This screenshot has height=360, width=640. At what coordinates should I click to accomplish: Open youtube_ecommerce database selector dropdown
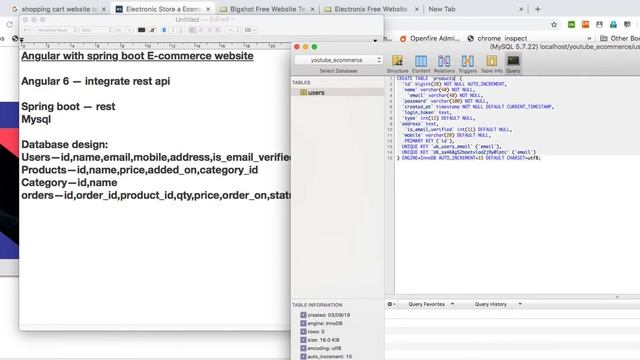(338, 60)
